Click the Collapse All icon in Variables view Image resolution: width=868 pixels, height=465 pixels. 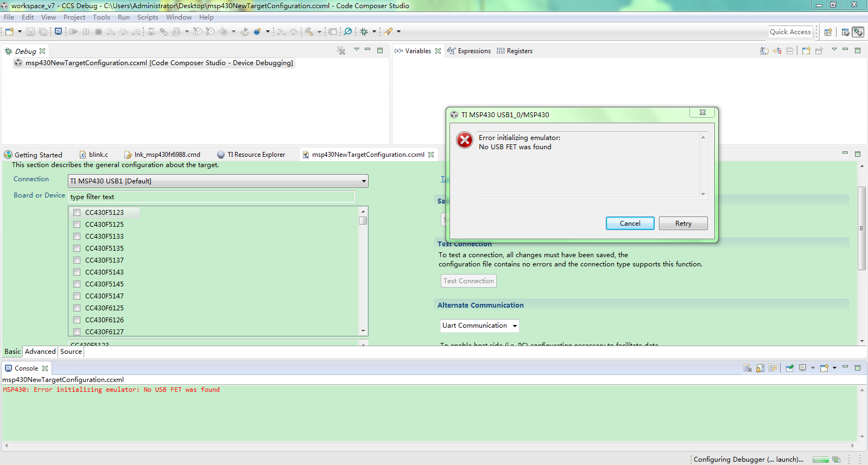coord(790,50)
